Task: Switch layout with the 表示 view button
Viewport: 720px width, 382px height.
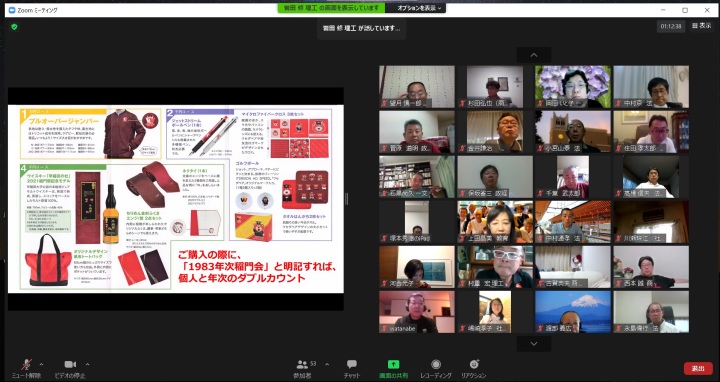Action: [702, 26]
